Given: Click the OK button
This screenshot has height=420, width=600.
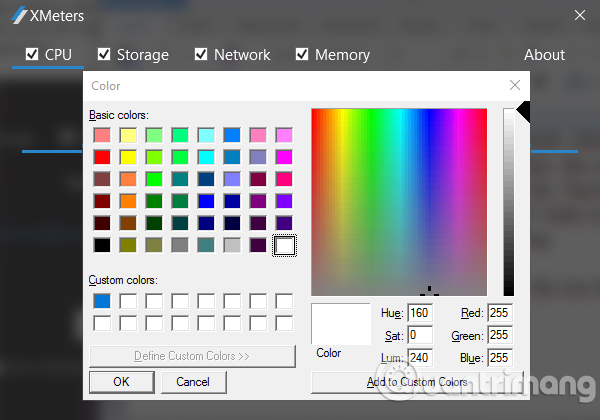Looking at the screenshot, I should (122, 382).
